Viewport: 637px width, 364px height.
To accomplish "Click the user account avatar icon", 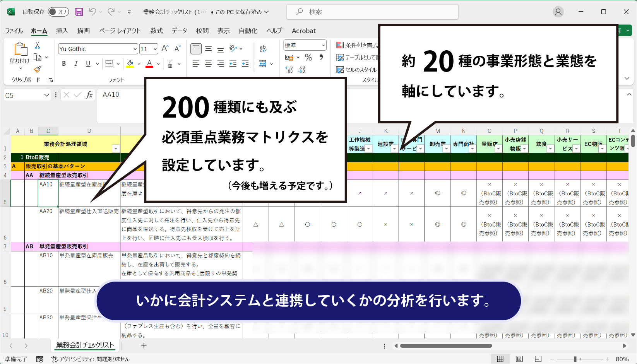I will [558, 12].
